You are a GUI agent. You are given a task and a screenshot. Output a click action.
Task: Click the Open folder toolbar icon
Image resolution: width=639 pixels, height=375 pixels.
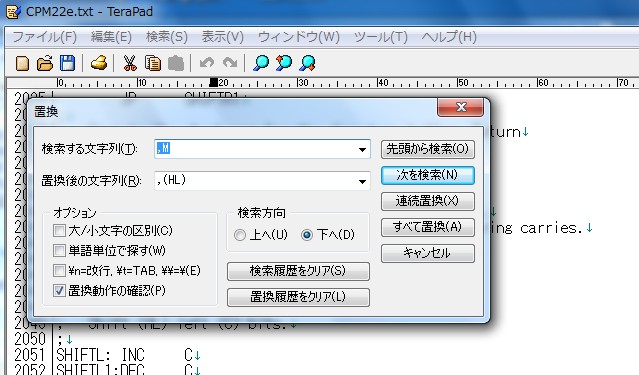tap(45, 63)
